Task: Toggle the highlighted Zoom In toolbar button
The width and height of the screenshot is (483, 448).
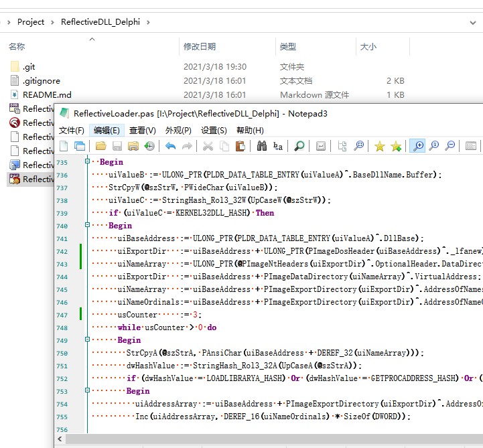Action: [x=418, y=146]
